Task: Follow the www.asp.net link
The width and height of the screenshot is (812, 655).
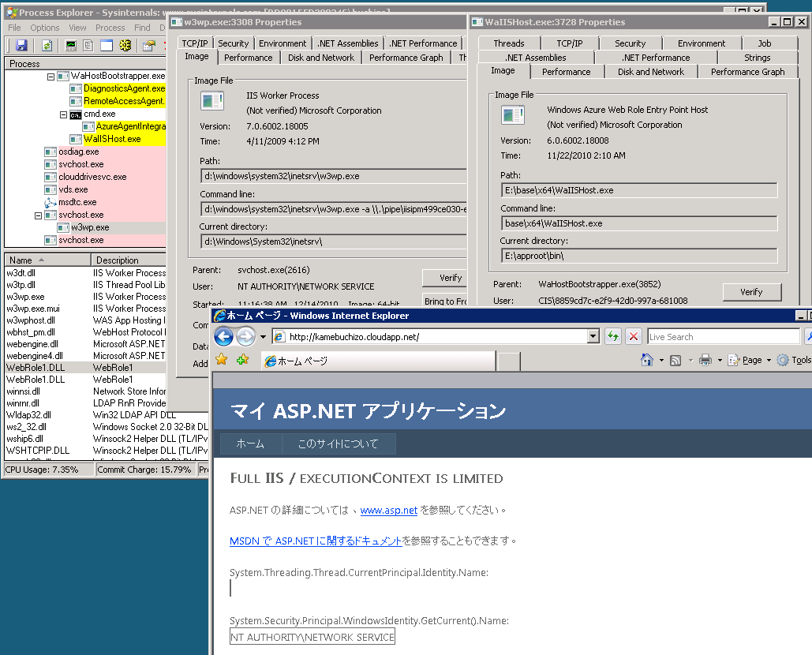Action: [388, 511]
